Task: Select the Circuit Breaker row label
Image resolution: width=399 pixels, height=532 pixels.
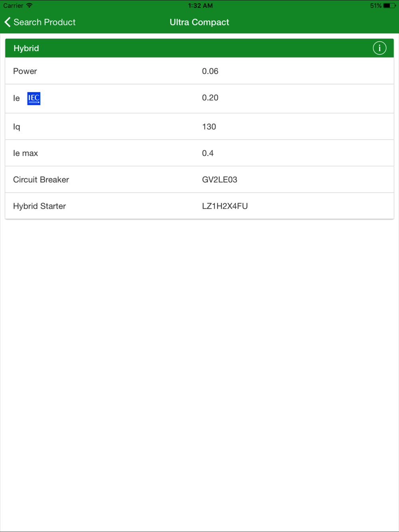Action: pyautogui.click(x=41, y=179)
